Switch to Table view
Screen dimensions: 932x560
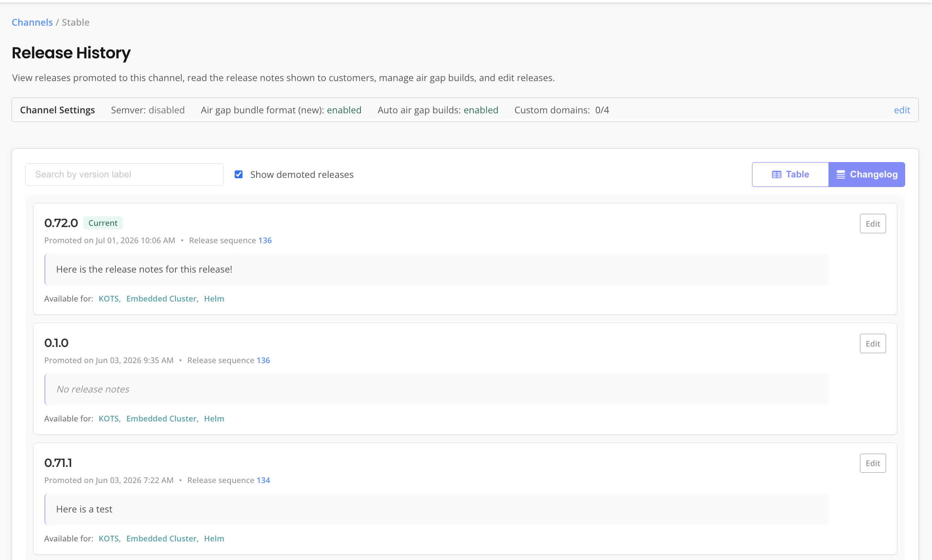point(790,175)
